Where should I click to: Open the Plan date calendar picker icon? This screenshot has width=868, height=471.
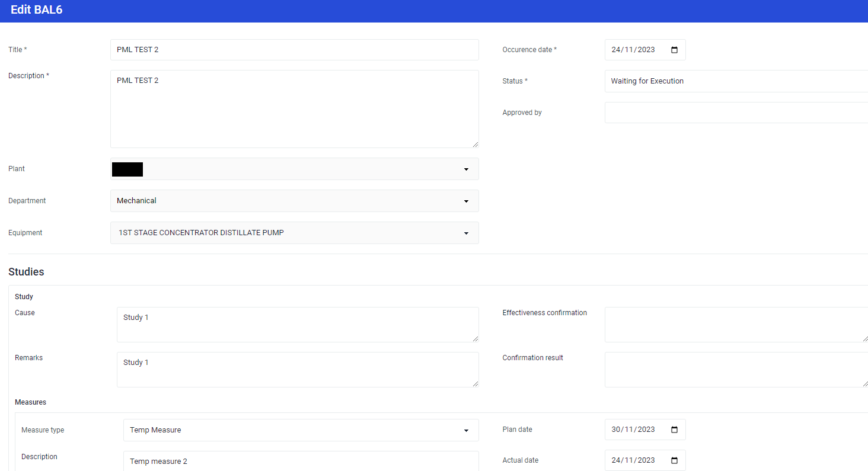(x=674, y=430)
